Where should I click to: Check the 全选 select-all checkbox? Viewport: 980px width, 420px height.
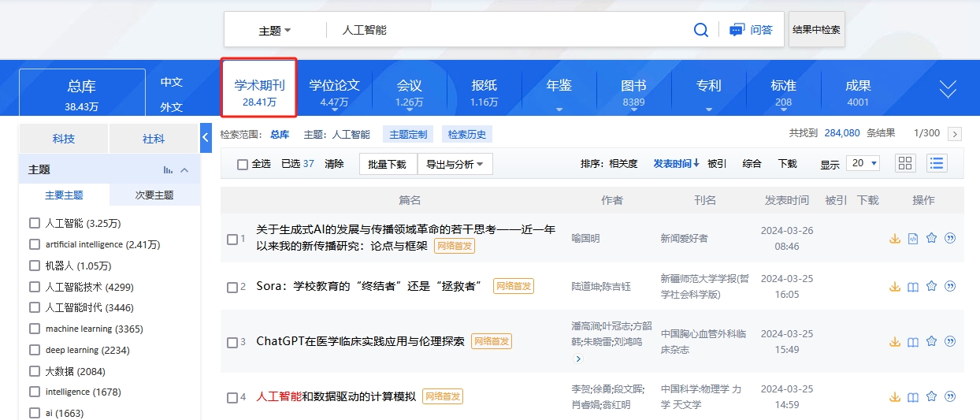243,164
